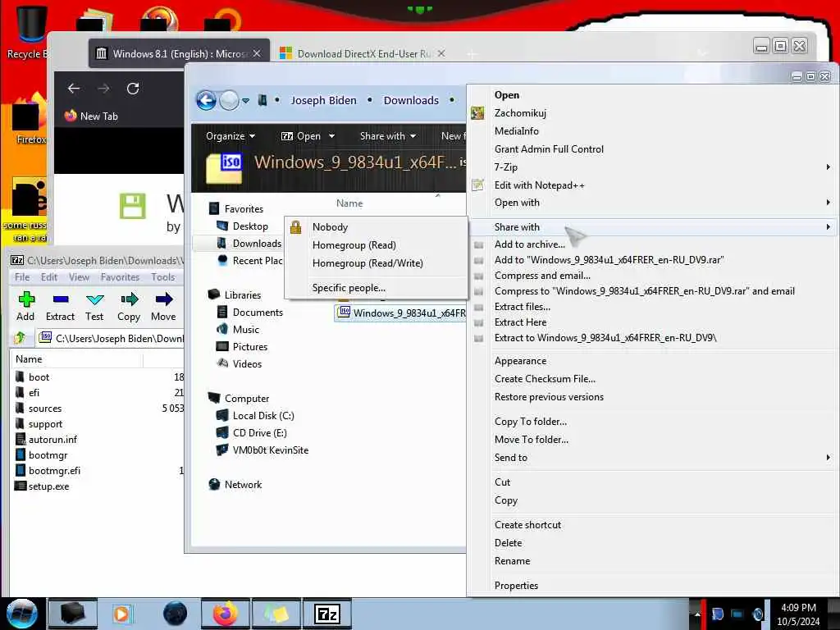This screenshot has height=630, width=840.
Task: Click the clock in the system tray
Action: pos(798,614)
